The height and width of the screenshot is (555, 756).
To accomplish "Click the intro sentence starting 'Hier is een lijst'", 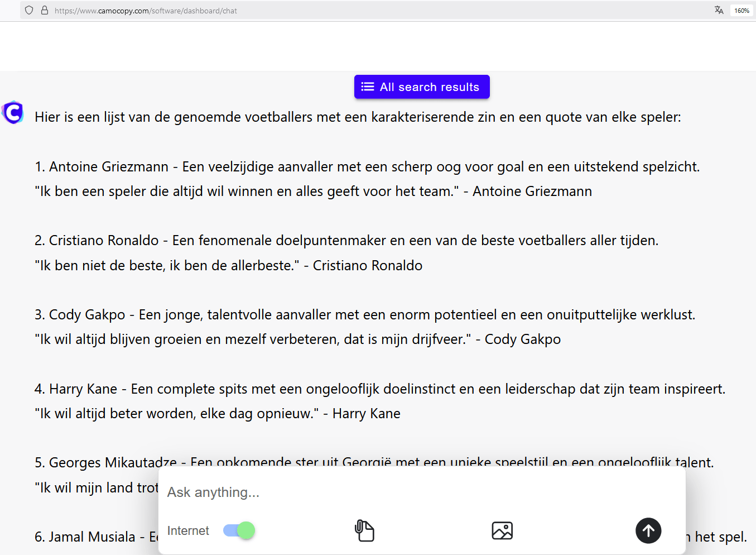I will (x=357, y=117).
